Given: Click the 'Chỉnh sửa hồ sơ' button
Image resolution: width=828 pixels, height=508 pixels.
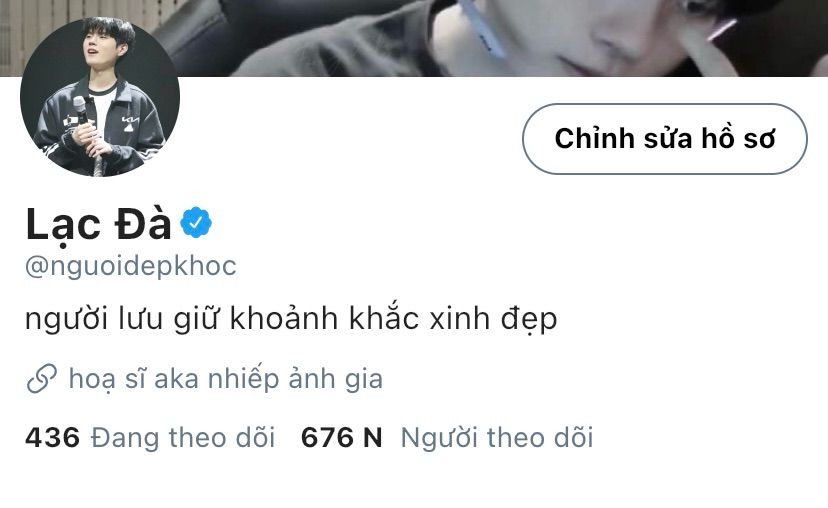Looking at the screenshot, I should (x=665, y=139).
